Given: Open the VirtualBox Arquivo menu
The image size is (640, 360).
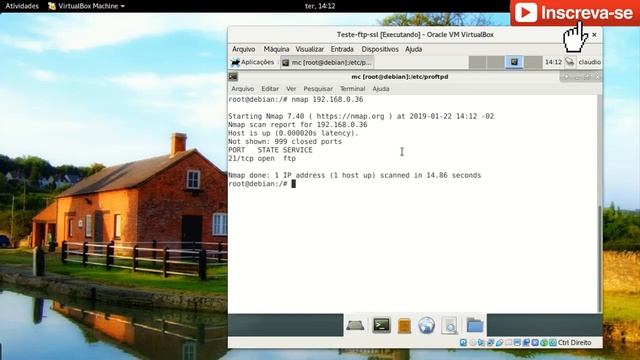Looking at the screenshot, I should tap(243, 49).
